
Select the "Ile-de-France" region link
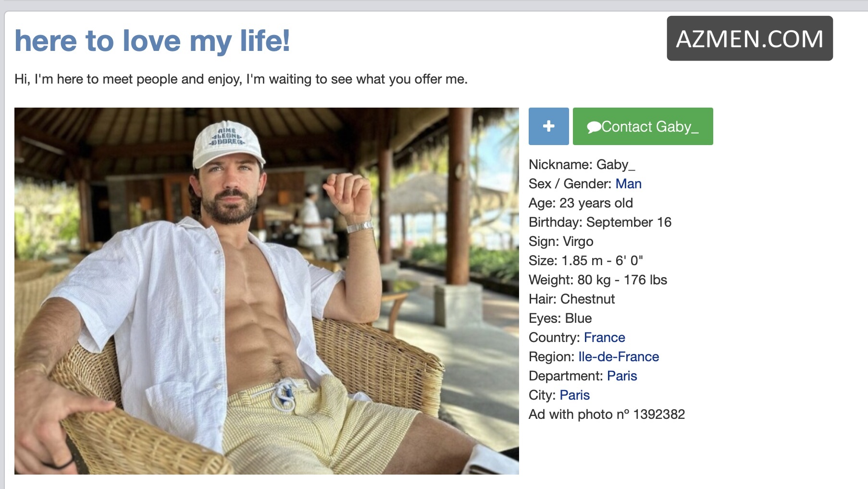[618, 357]
